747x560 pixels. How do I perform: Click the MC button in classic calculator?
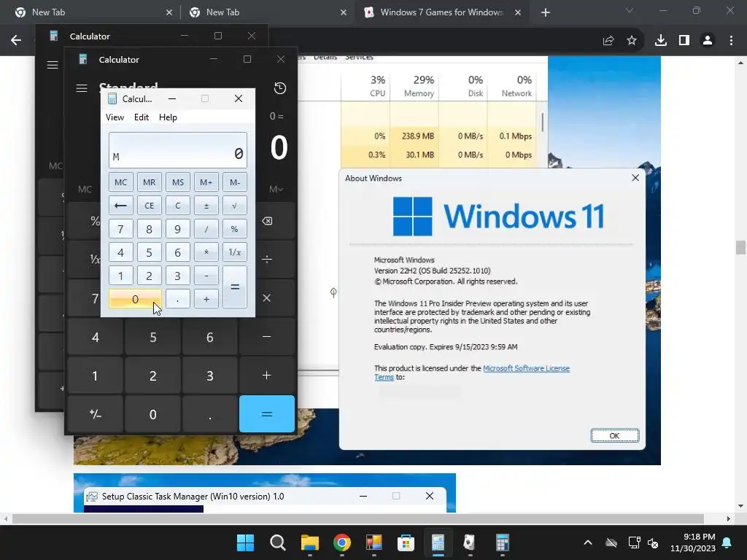coord(120,182)
